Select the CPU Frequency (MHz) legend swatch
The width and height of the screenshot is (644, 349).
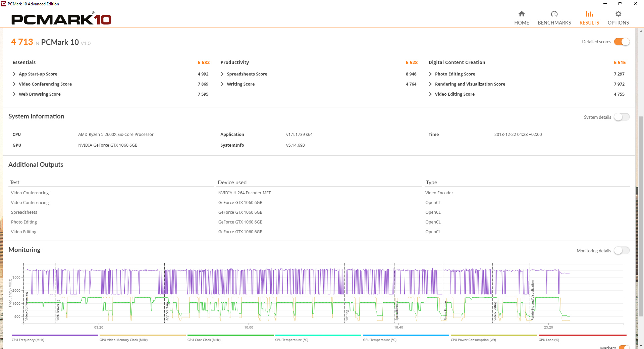[55, 335]
